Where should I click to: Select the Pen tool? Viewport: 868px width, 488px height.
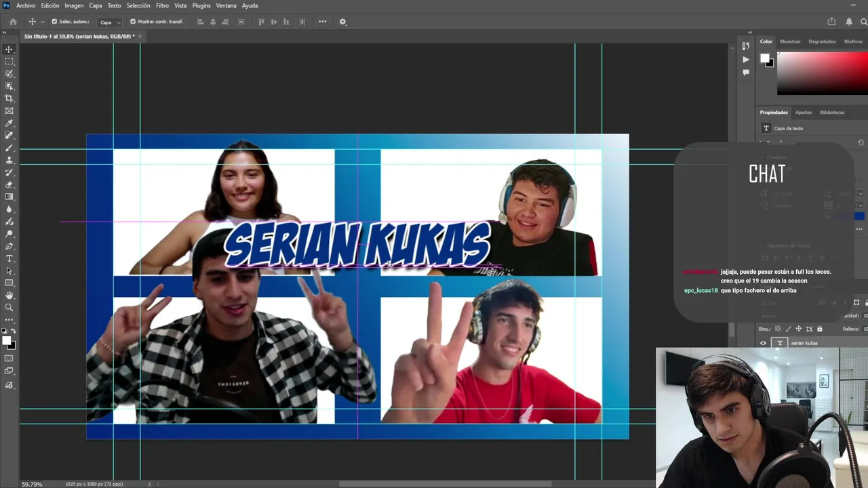pyautogui.click(x=9, y=246)
